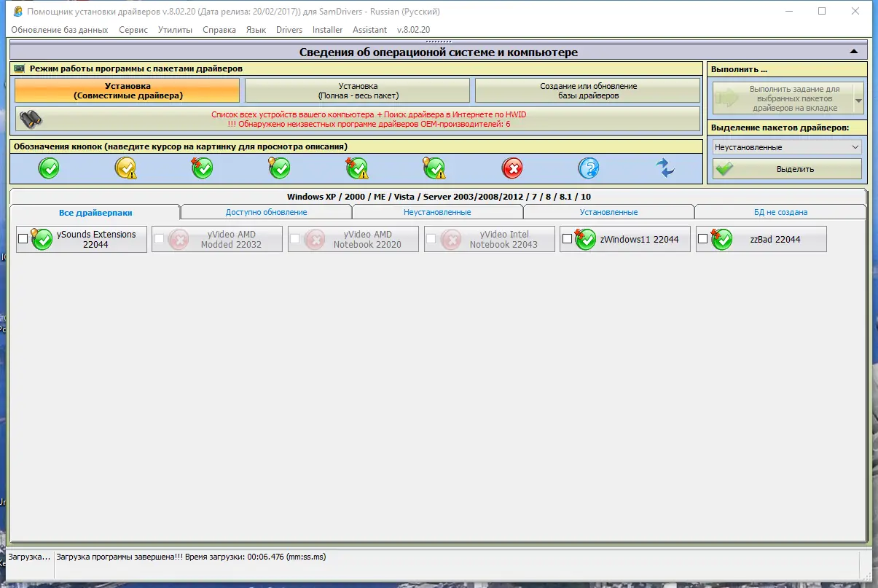
Task: Tick the ySounds Extensions 22044 checkbox
Action: (x=23, y=239)
